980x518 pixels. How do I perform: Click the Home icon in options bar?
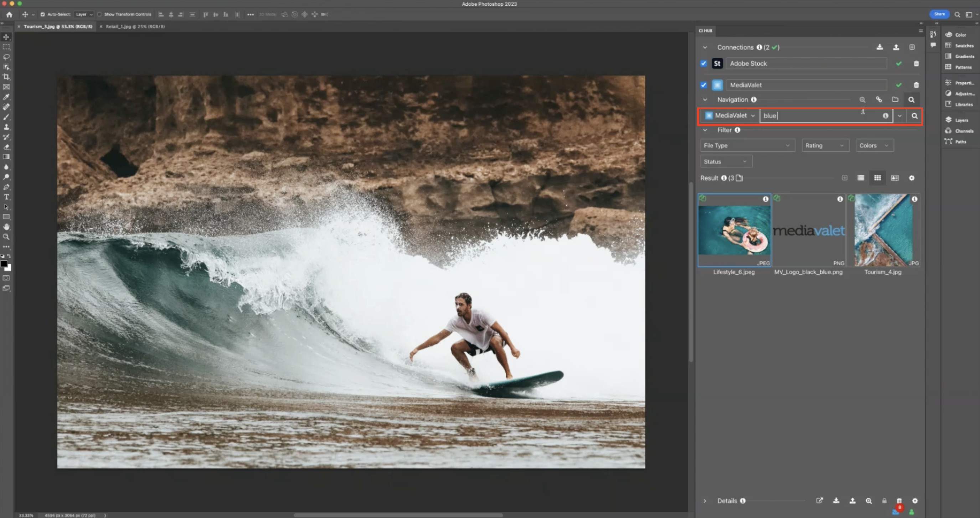coord(9,15)
